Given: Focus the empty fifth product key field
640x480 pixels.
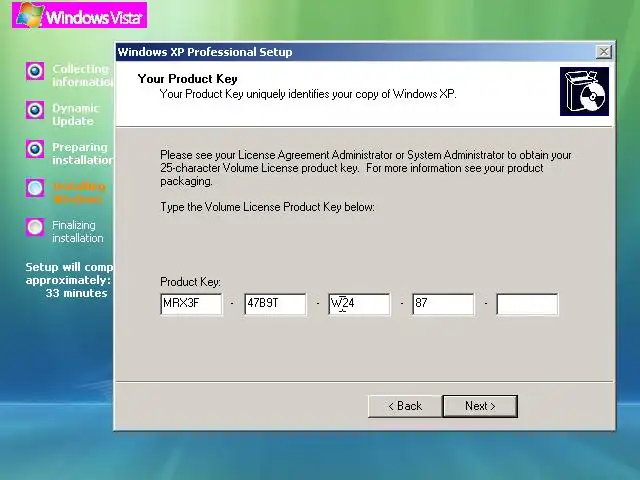Looking at the screenshot, I should [527, 304].
